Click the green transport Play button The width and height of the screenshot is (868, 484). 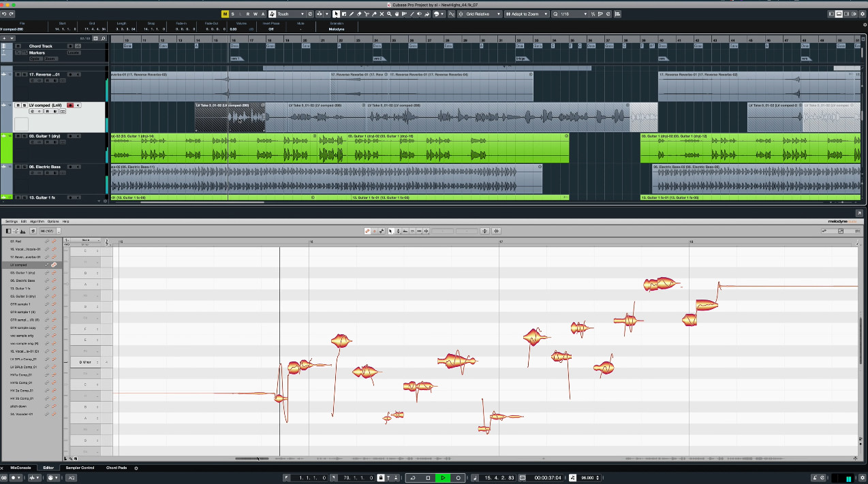coord(443,478)
